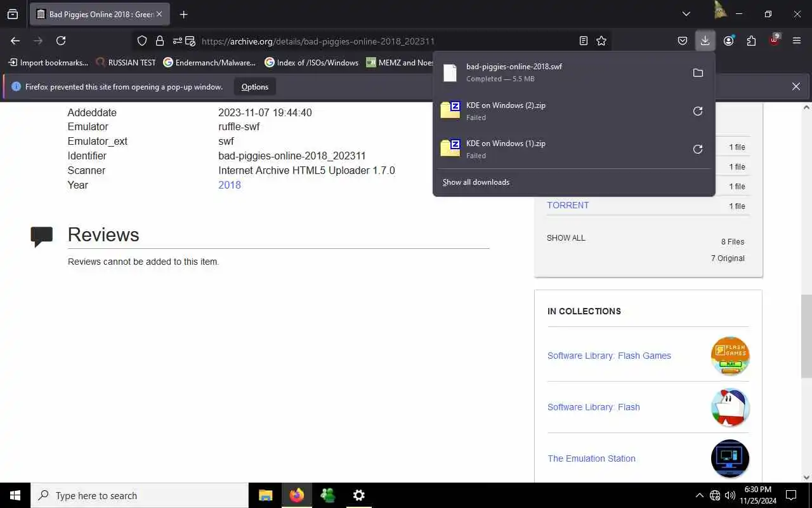Click the tracking protection shield icon
812x508 pixels.
tap(142, 41)
